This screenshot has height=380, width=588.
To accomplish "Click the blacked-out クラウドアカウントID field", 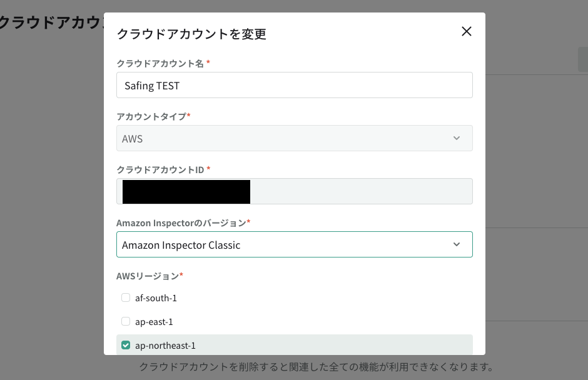I will 295,191.
